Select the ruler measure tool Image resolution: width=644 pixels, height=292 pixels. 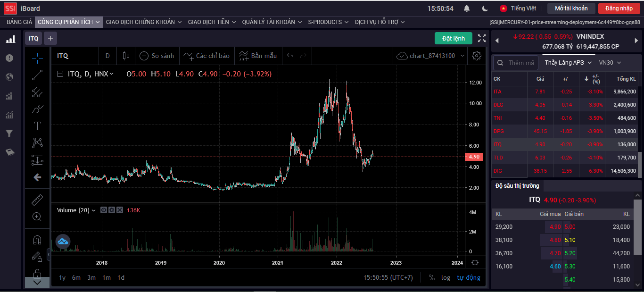coord(37,200)
